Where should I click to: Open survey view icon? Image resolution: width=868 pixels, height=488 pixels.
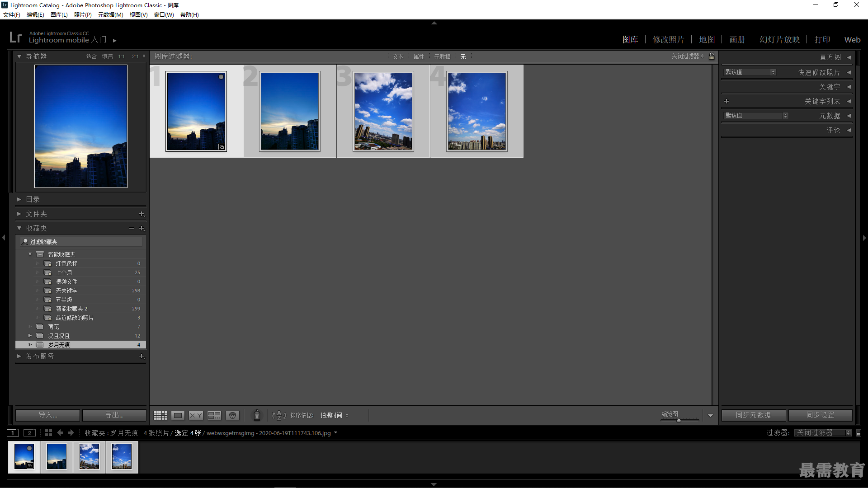[214, 415]
